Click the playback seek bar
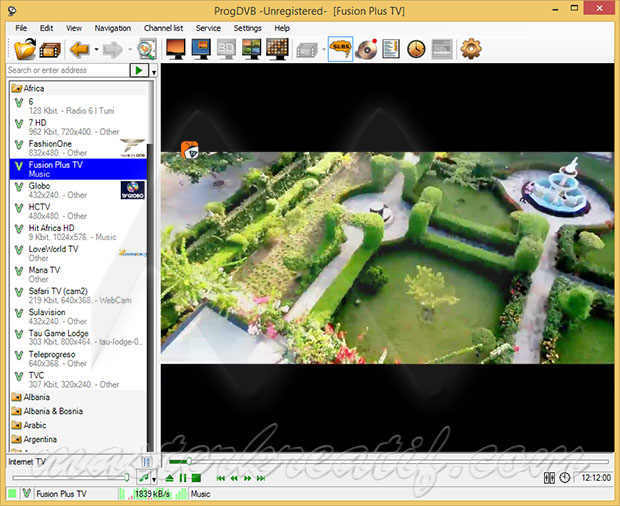 389,461
